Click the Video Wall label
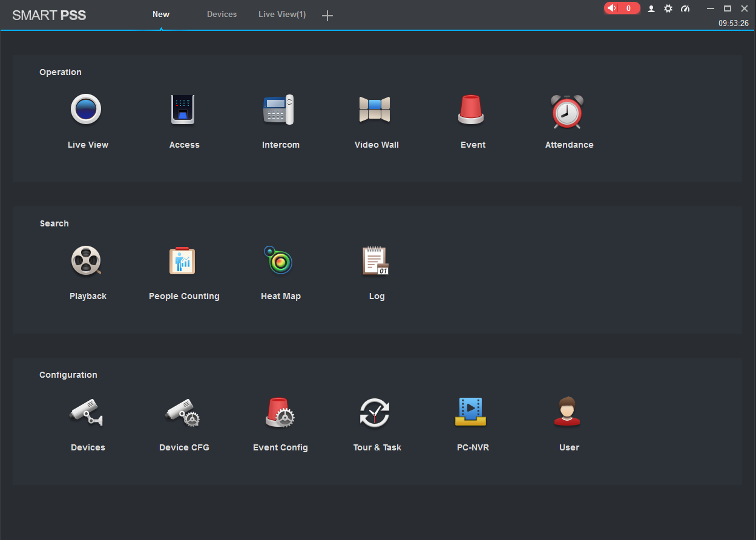The height and width of the screenshot is (540, 756). pyautogui.click(x=376, y=145)
